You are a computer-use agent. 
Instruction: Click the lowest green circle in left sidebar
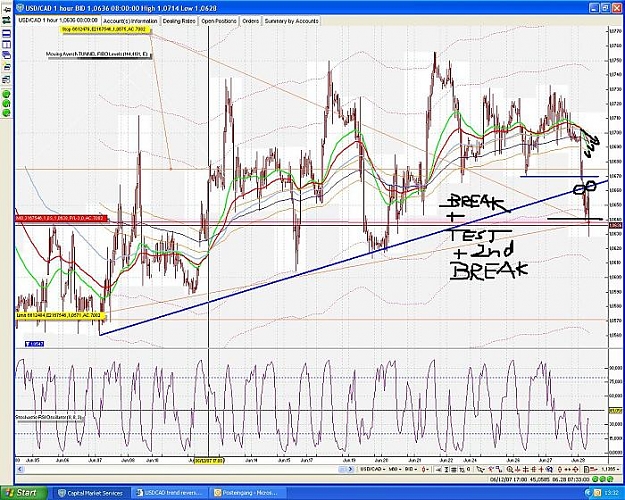pos(6,113)
